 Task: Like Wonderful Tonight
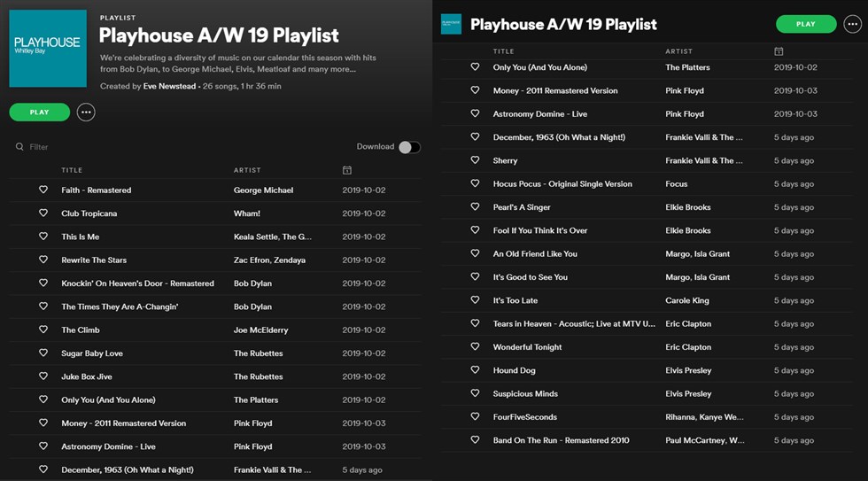coord(475,346)
